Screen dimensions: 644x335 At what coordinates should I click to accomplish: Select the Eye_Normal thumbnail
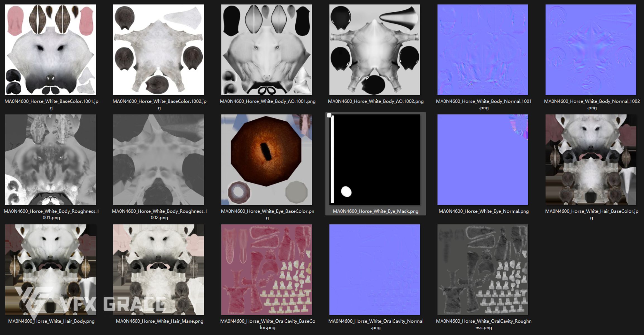[x=483, y=160]
